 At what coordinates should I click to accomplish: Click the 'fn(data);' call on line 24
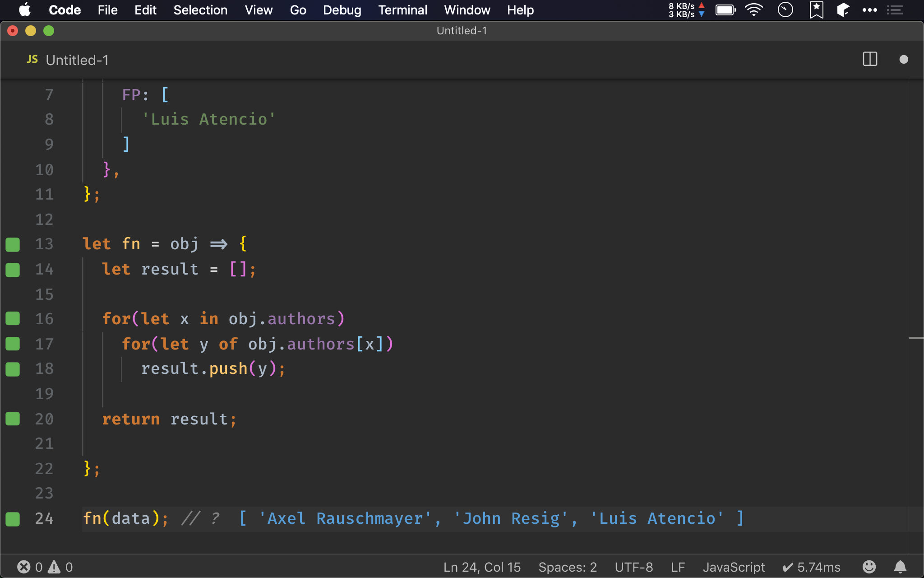pyautogui.click(x=126, y=518)
